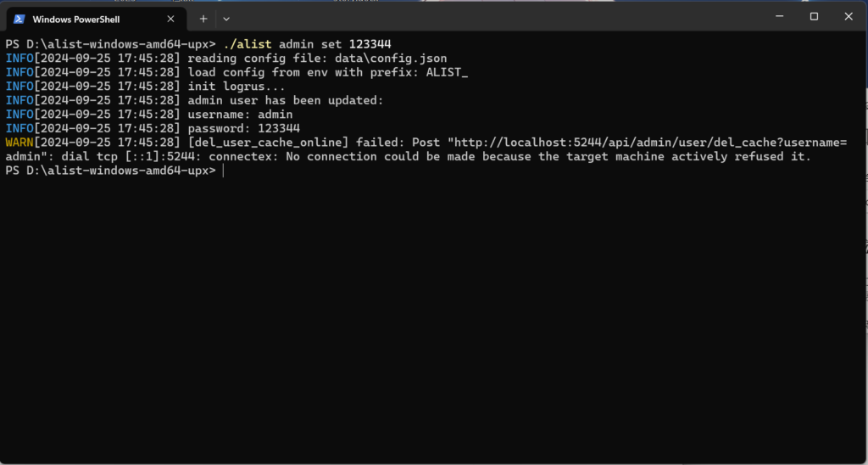Minimize the terminal window
Viewport: 868px width, 465px height.
(x=780, y=17)
